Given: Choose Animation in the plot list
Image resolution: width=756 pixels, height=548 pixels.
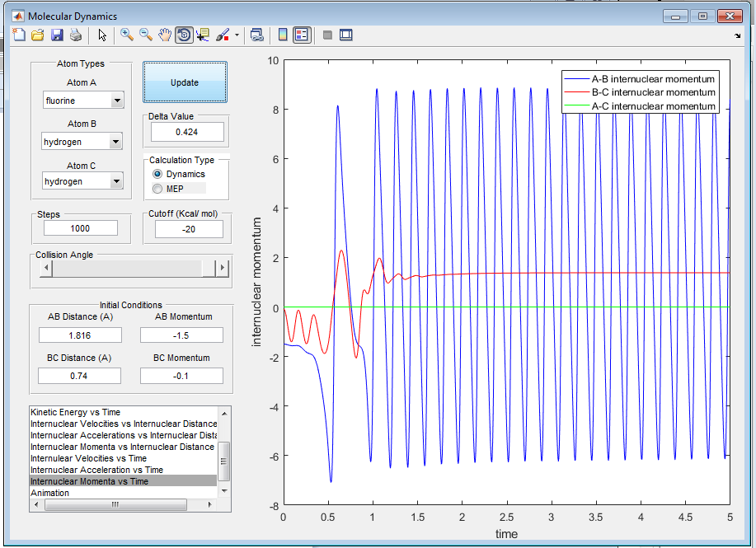Looking at the screenshot, I should (x=49, y=493).
